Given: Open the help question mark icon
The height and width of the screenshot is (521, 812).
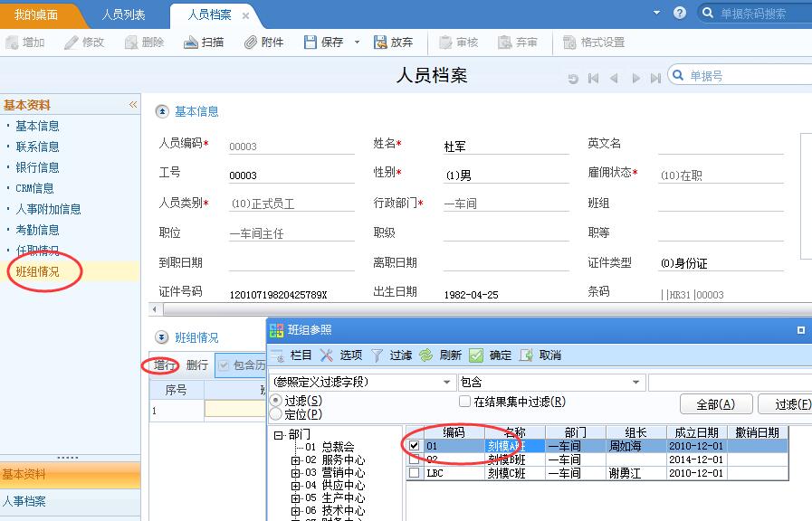Looking at the screenshot, I should (x=680, y=14).
